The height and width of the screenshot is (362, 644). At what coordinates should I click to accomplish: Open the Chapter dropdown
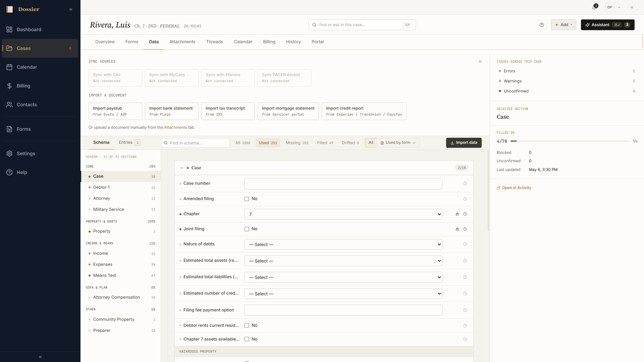coord(343,214)
